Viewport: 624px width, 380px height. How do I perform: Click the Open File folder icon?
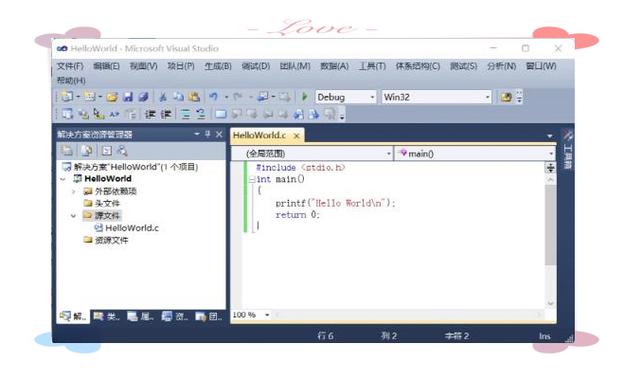pyautogui.click(x=112, y=97)
